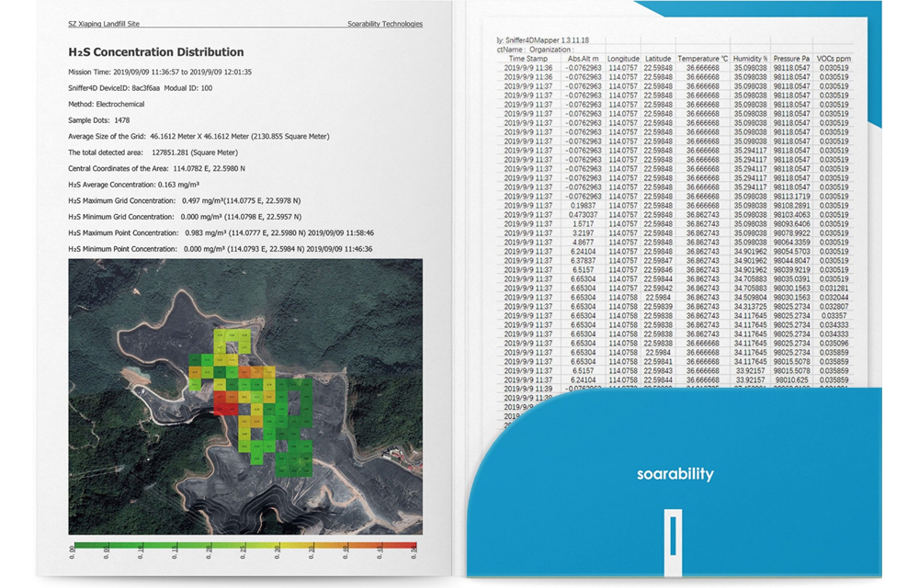
Task: Click the pressure value '98093.6406'
Action: [x=792, y=224]
